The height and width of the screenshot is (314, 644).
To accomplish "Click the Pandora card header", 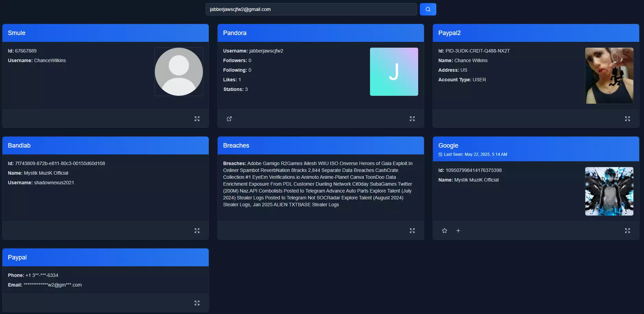I will (x=321, y=33).
